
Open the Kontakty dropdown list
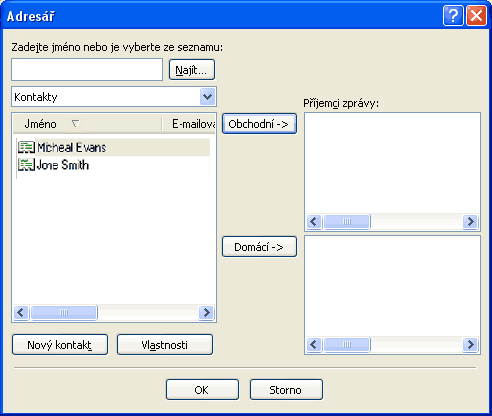(207, 97)
